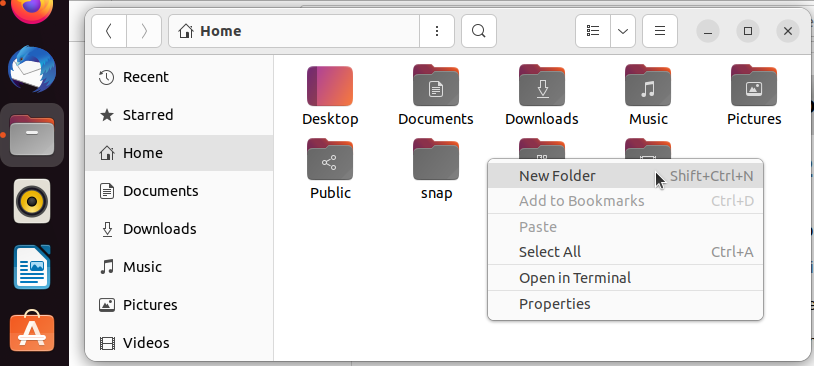Select the Public shared folder
The height and width of the screenshot is (366, 814).
point(330,159)
